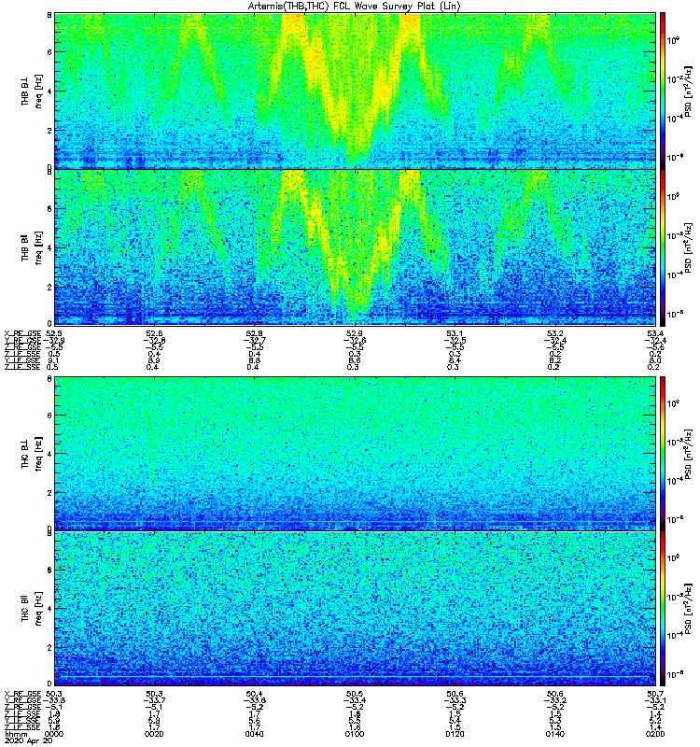
Task: Click the 0140 time tick label
Action: click(555, 734)
